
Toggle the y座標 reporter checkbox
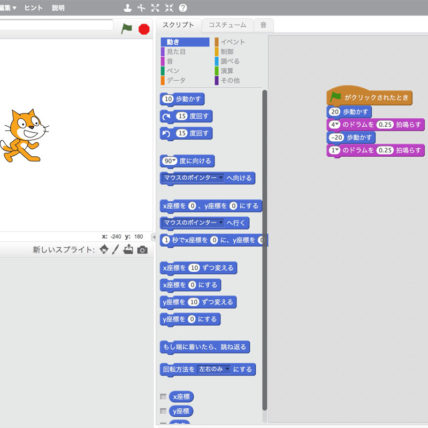click(x=163, y=411)
